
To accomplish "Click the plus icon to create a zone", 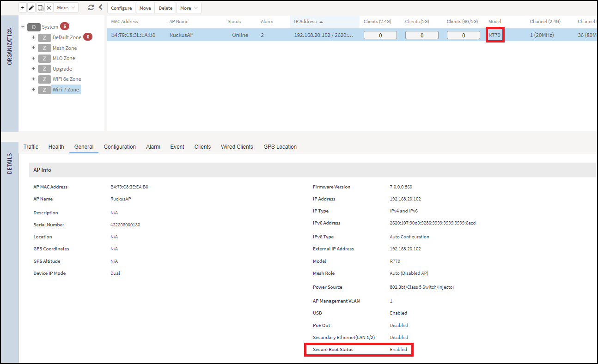I will click(23, 8).
